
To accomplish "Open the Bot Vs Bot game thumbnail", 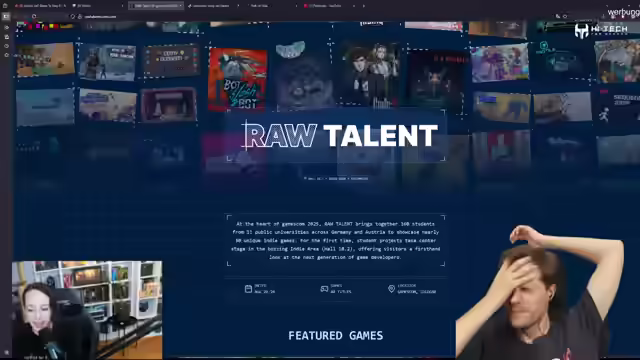I will click(x=238, y=80).
